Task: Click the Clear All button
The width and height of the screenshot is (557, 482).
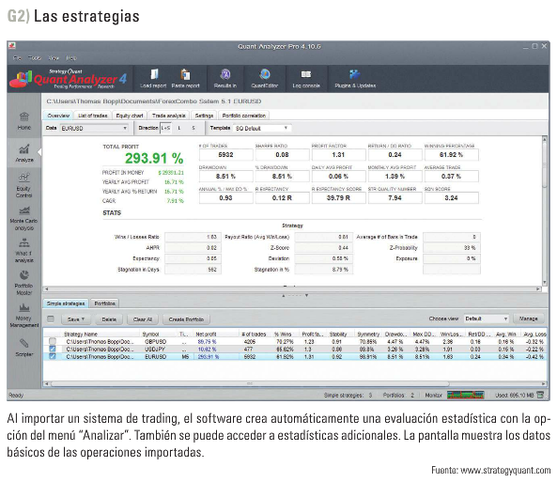Action: [142, 319]
